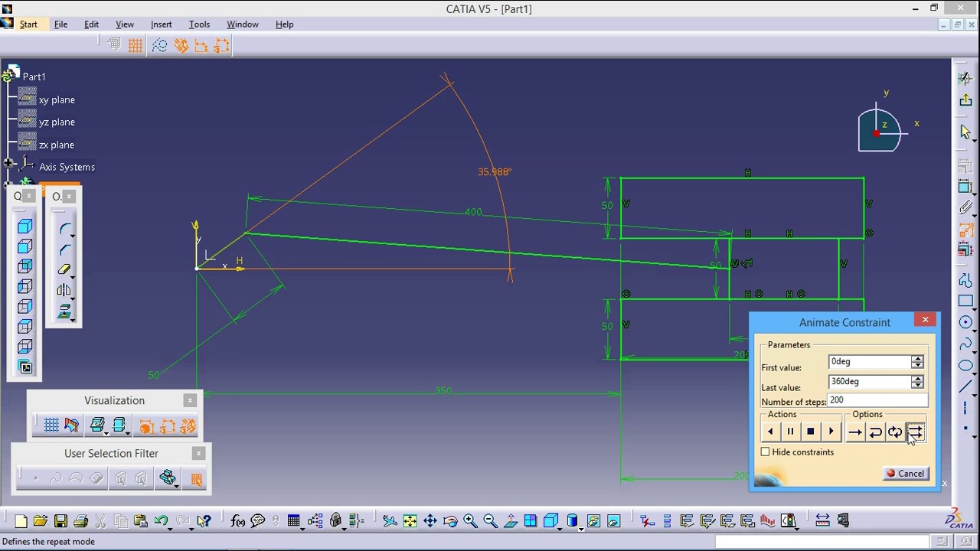Screen dimensions: 980x551
Task: Select the Circle sketch tool
Action: pos(966,322)
